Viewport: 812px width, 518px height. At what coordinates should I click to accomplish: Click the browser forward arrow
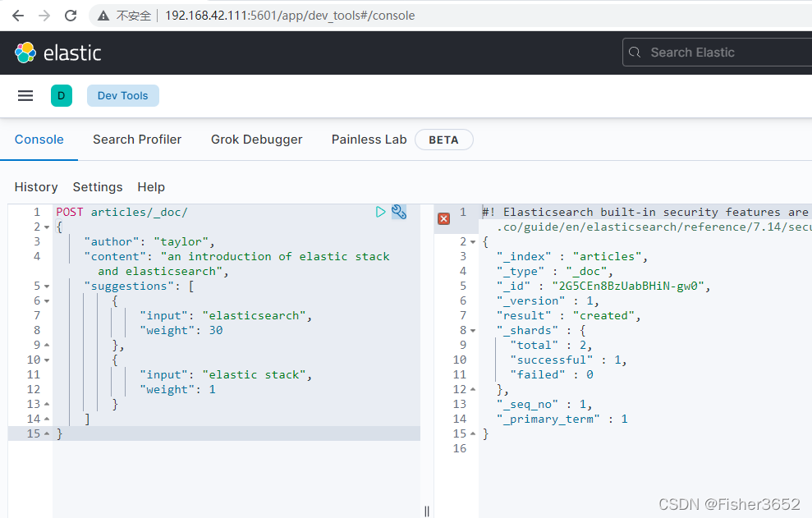pyautogui.click(x=44, y=16)
